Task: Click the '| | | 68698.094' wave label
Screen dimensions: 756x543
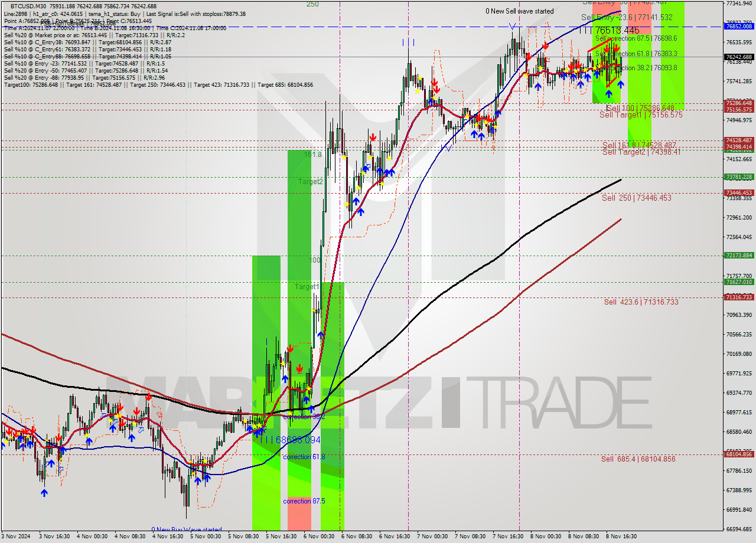Action: pos(289,440)
